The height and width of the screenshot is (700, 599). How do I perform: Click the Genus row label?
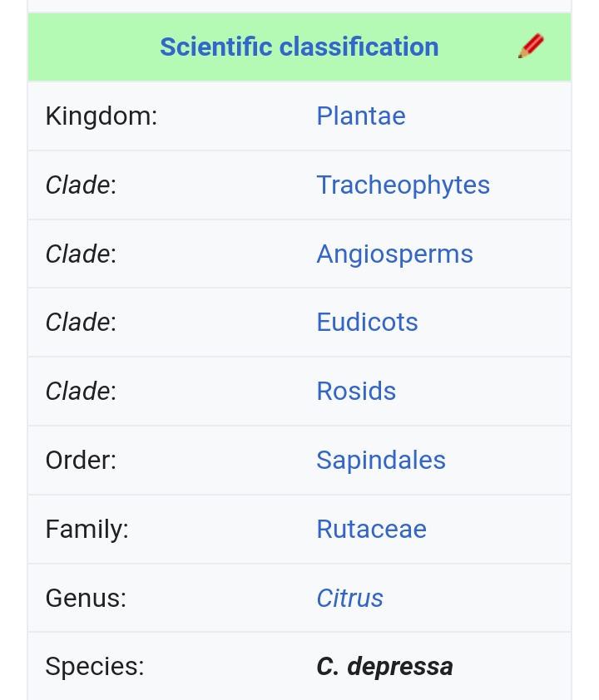pyautogui.click(x=86, y=599)
